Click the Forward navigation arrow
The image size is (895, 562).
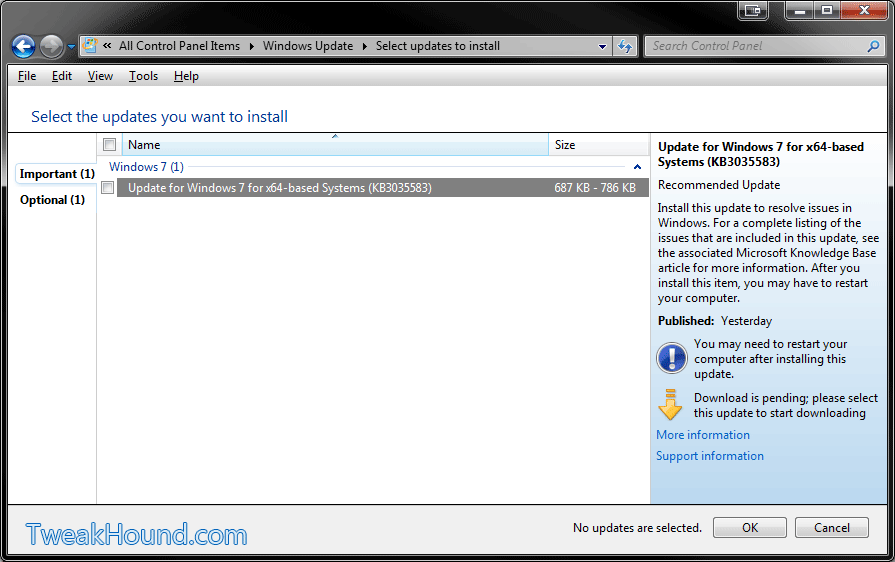tap(51, 46)
